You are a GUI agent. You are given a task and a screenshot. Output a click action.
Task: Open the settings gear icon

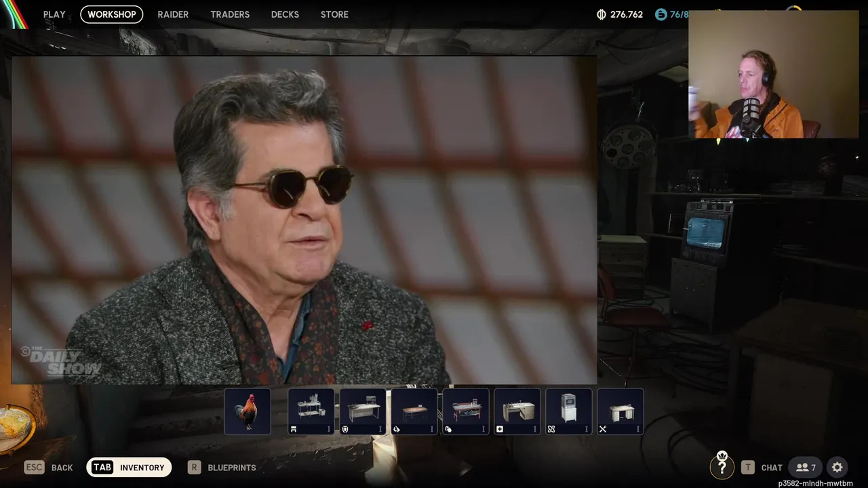click(837, 467)
